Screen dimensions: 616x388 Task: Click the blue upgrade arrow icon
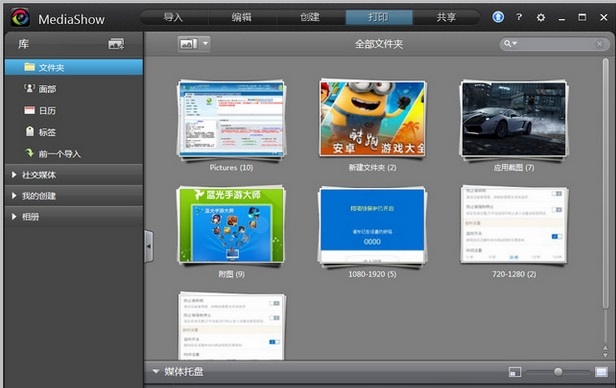tap(498, 17)
